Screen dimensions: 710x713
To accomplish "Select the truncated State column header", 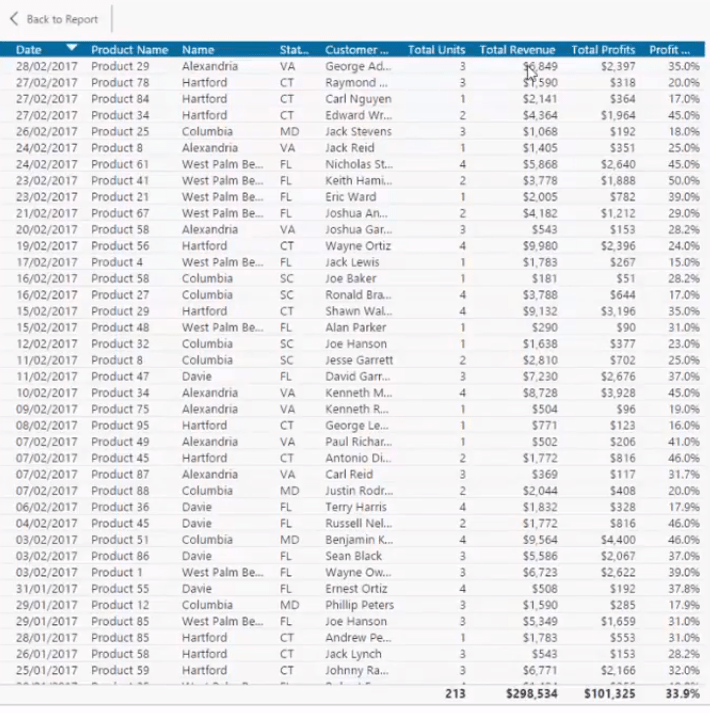I will tap(294, 50).
